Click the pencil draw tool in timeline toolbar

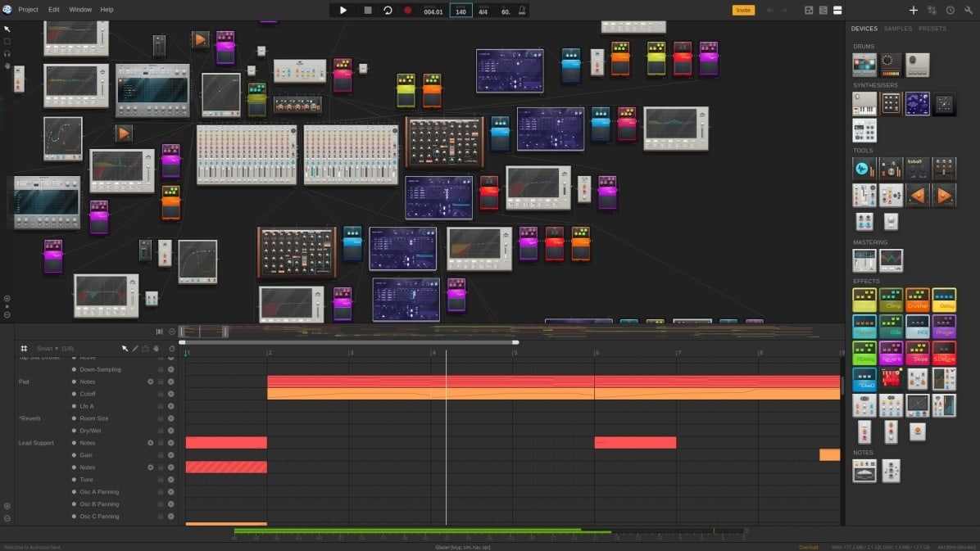pos(135,349)
